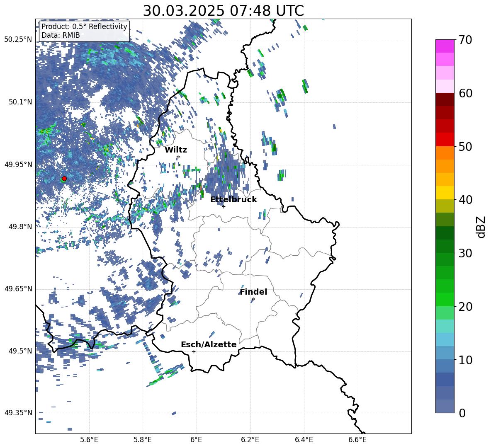491x448 pixels.
Task: Click the colorbar label 40
Action: point(465,200)
